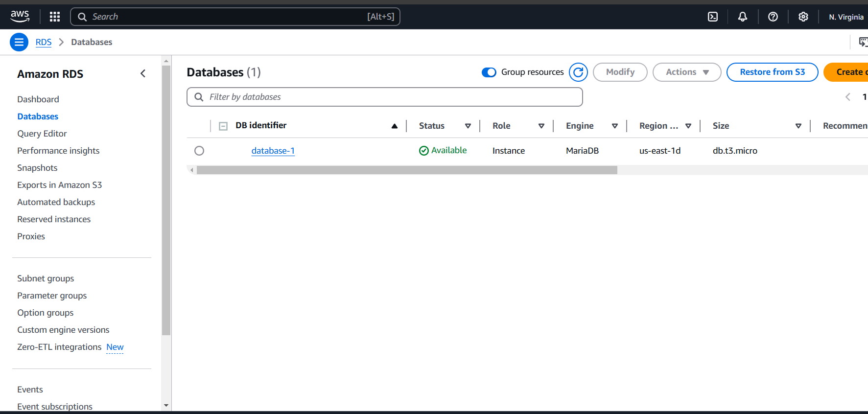The width and height of the screenshot is (868, 414).
Task: Open Region column sort dropdown
Action: pyautogui.click(x=688, y=126)
